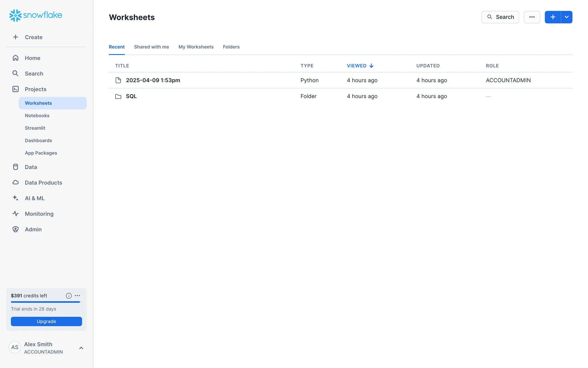Click the Monitoring activity icon
This screenshot has width=588, height=368.
16,214
